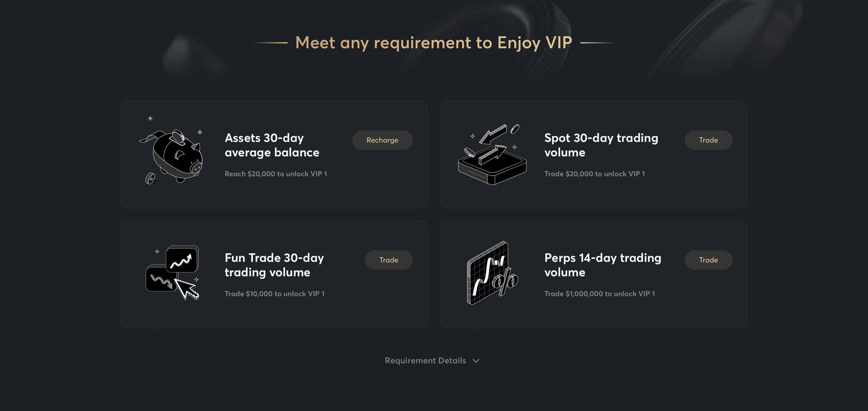Viewport: 868px width, 411px height.
Task: Select the Perps 14-day trading volume title
Action: pyautogui.click(x=603, y=265)
